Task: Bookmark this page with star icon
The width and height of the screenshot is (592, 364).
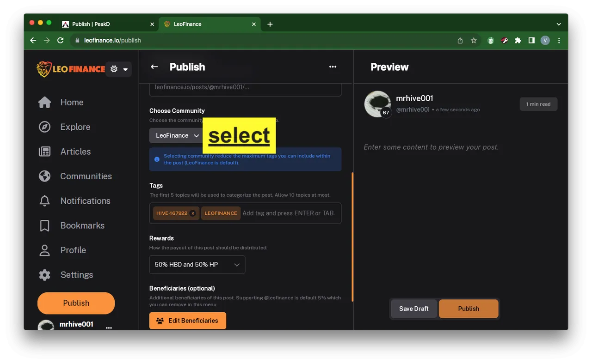Action: pyautogui.click(x=474, y=40)
